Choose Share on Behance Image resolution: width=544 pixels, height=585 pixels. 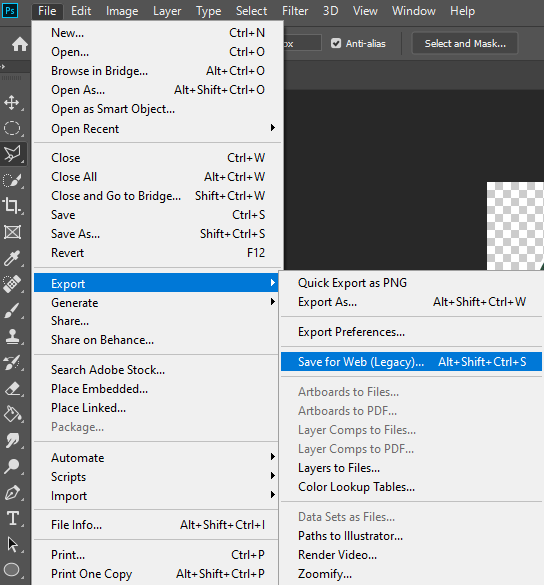click(x=156, y=340)
